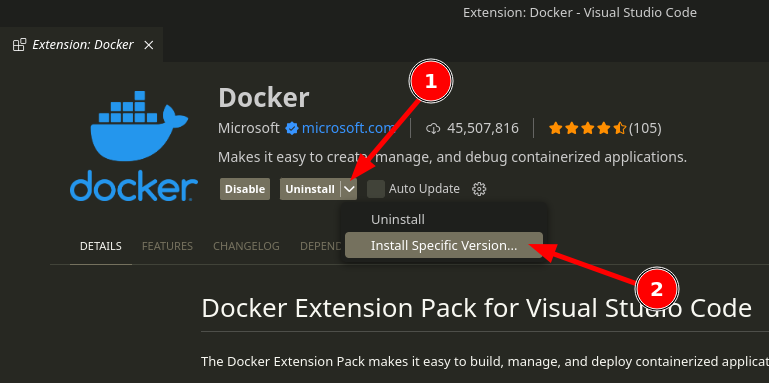
Task: Click the Docker whale logo
Action: [x=133, y=146]
